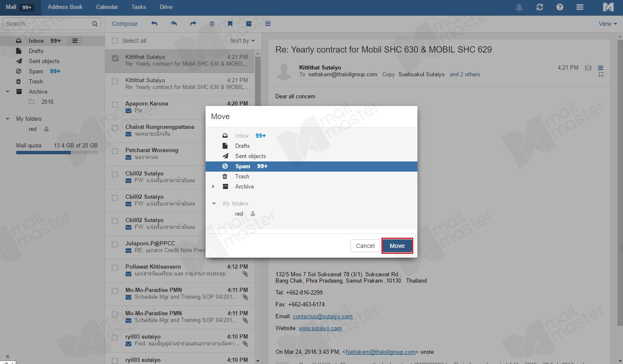Screen dimensions: 623x364
Task: Click the Cancel button in dialog
Action: tap(365, 246)
